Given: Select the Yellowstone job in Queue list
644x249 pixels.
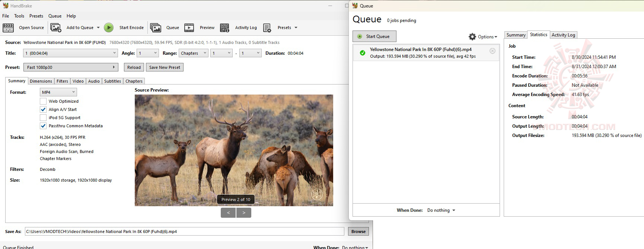Looking at the screenshot, I should pyautogui.click(x=426, y=53).
